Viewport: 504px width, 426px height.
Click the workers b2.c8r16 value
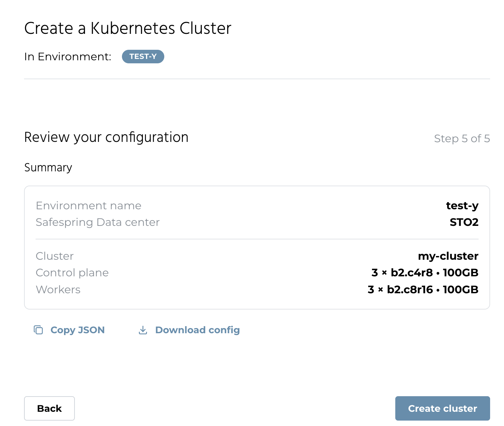pyautogui.click(x=423, y=290)
